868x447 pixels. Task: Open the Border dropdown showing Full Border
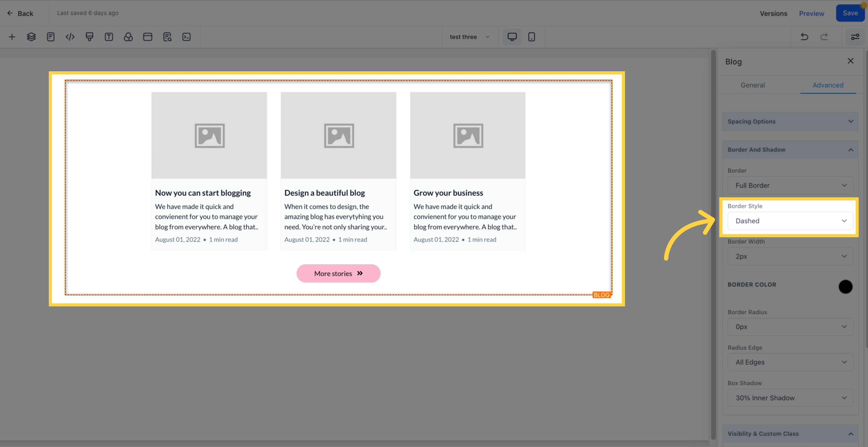coord(790,185)
